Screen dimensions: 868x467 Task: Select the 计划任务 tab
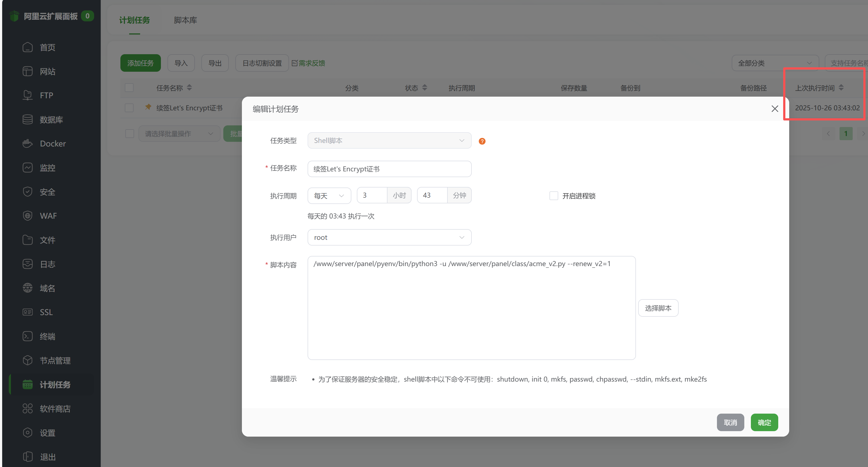134,20
